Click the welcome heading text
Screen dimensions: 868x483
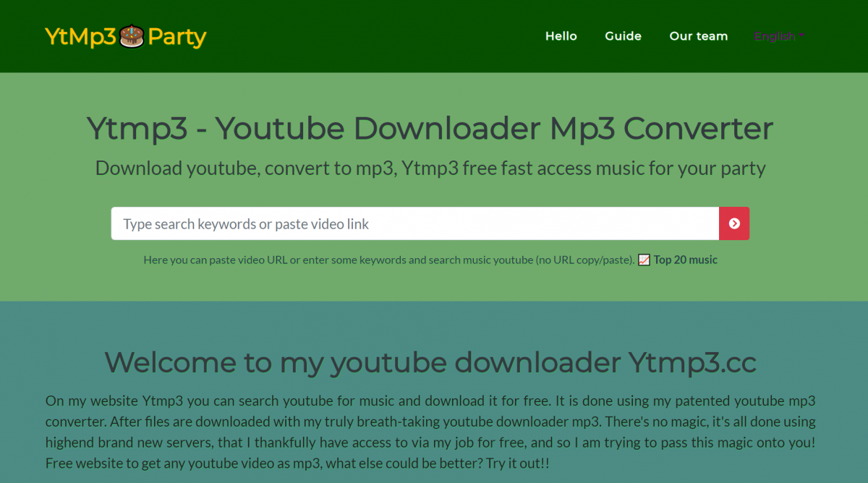431,362
